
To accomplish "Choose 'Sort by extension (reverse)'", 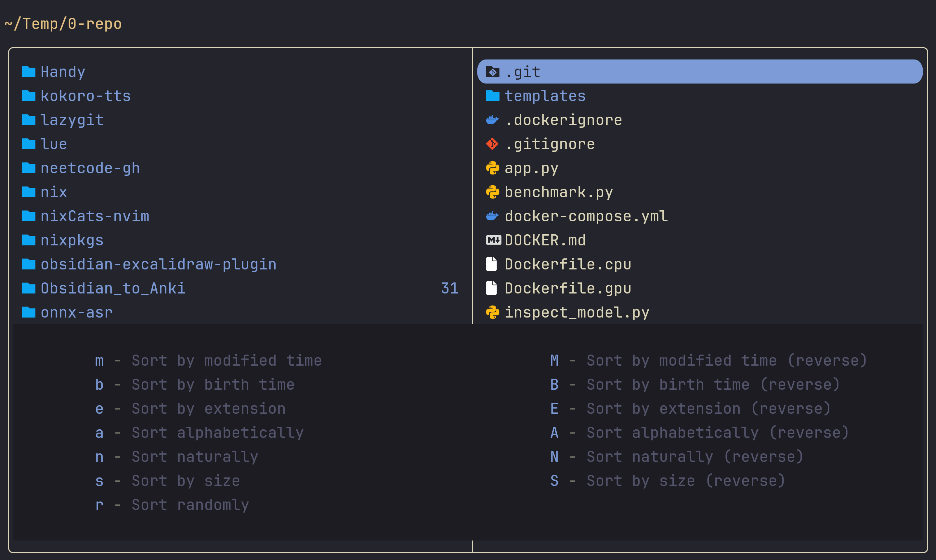I will point(690,409).
